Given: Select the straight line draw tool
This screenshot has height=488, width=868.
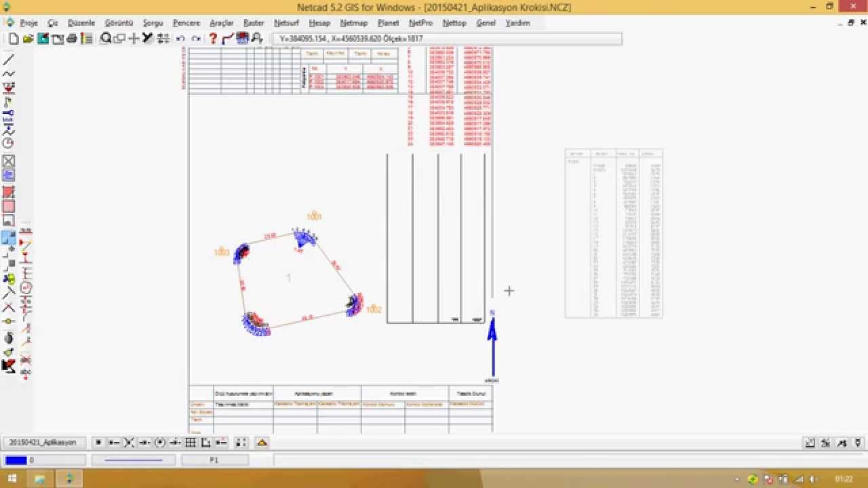Looking at the screenshot, I should (x=8, y=60).
